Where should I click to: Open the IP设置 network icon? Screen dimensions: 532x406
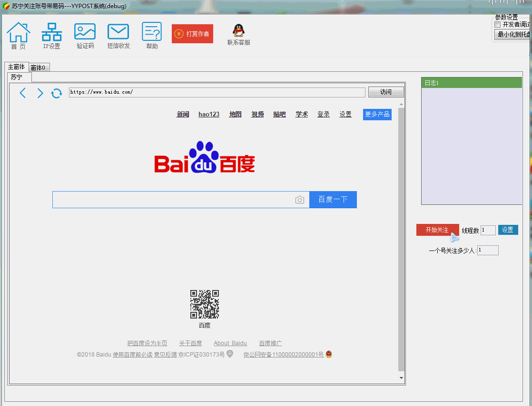tap(51, 36)
